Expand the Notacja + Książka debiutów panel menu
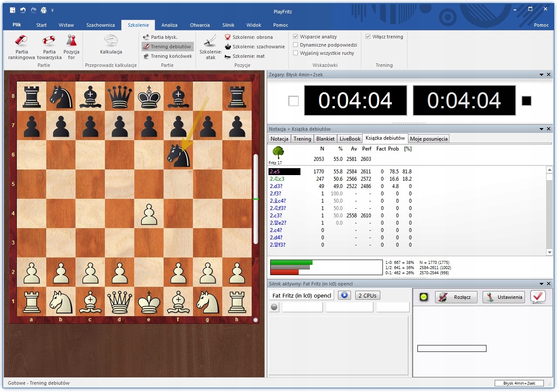Image resolution: width=559 pixels, height=392 pixels. 541,129
